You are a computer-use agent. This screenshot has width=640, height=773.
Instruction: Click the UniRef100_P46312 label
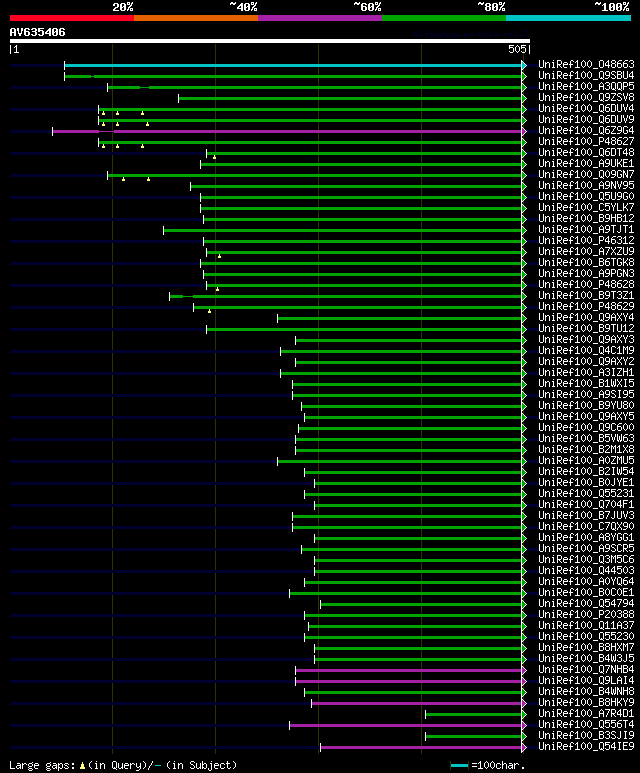pyautogui.click(x=586, y=241)
